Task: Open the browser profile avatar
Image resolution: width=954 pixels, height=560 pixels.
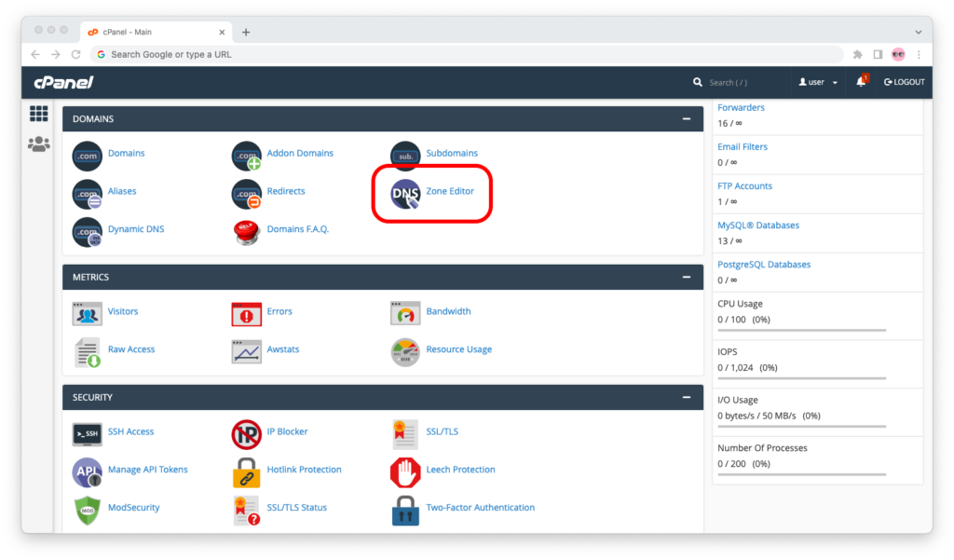Action: pos(898,54)
